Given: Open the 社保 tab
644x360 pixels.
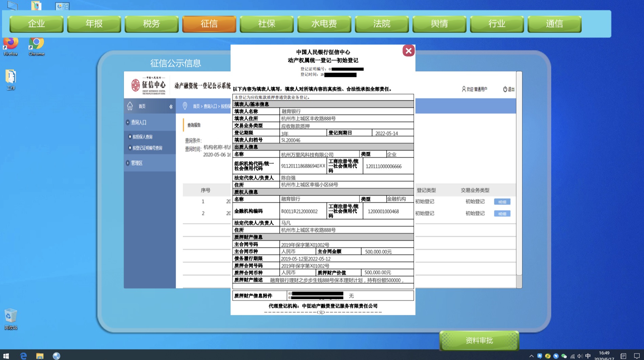Looking at the screenshot, I should (x=266, y=24).
